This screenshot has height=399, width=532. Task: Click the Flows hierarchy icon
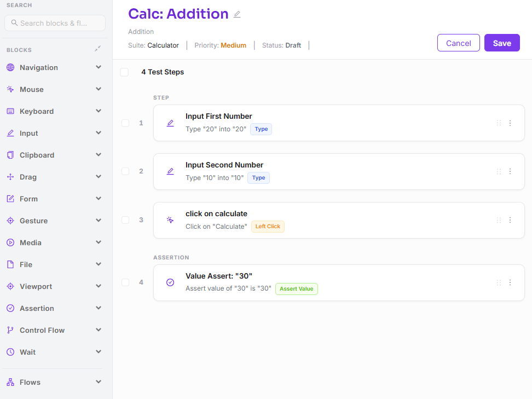point(10,382)
